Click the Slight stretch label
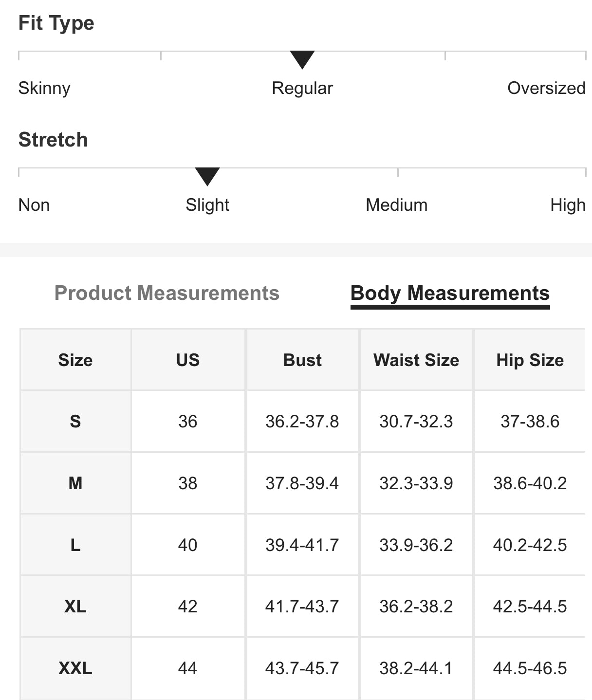592x700 pixels. (x=207, y=205)
